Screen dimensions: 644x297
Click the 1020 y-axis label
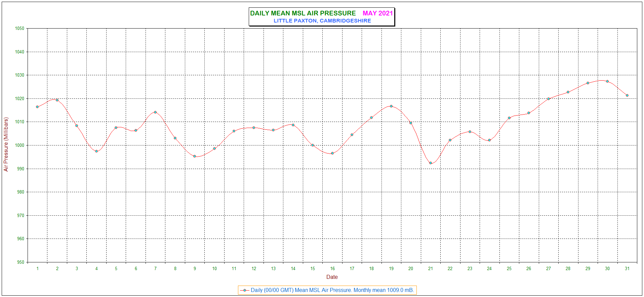(20, 99)
